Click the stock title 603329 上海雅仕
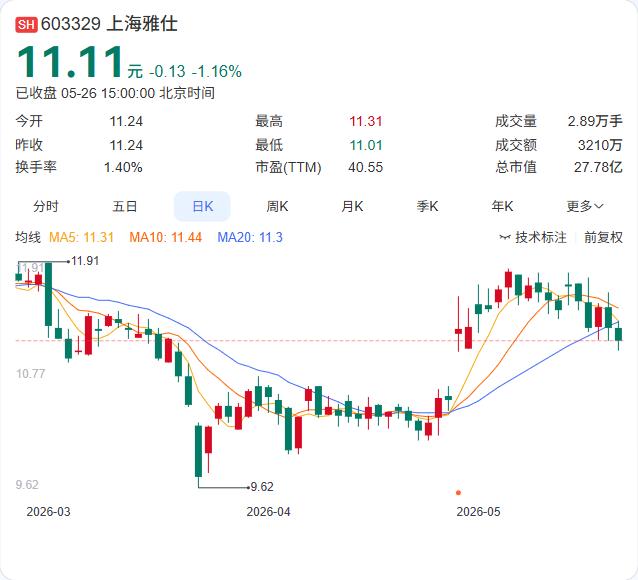The height and width of the screenshot is (580, 638). point(109,24)
